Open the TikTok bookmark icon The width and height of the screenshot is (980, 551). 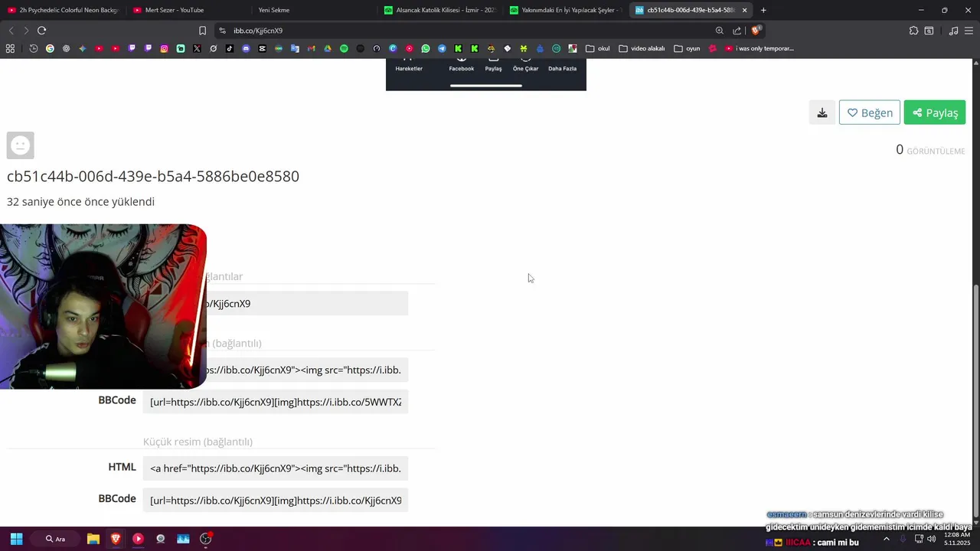[x=230, y=48]
